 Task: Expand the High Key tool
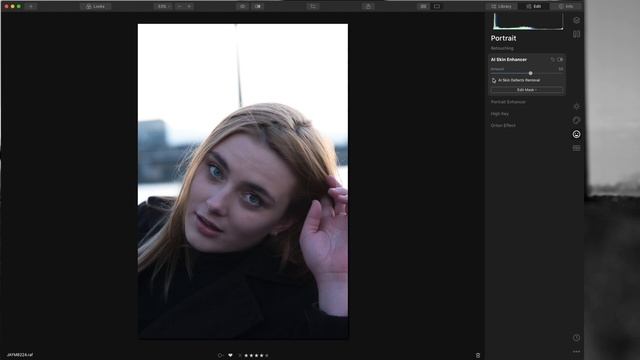coord(500,114)
